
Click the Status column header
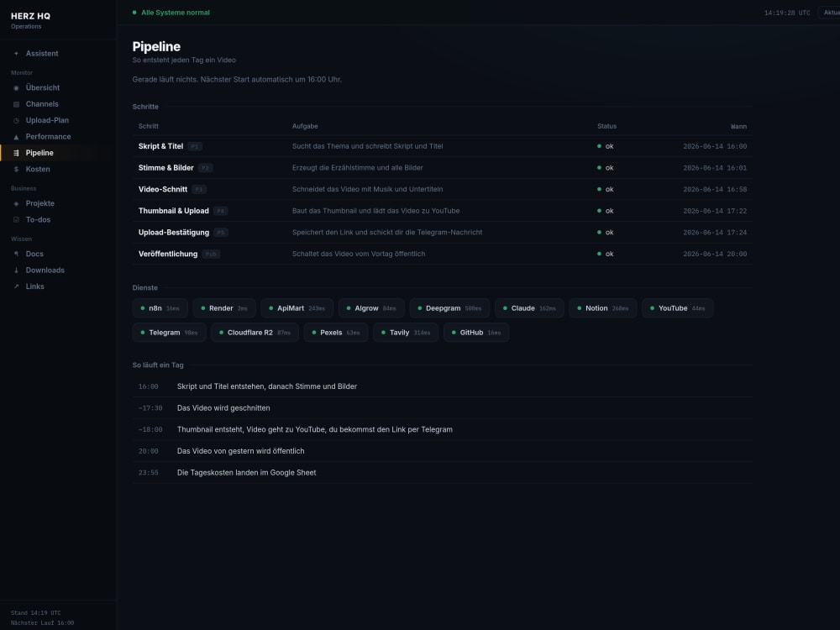coord(607,127)
